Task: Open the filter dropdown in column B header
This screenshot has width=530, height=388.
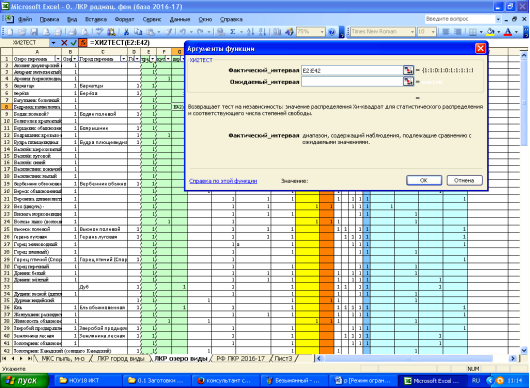Action: click(x=75, y=59)
